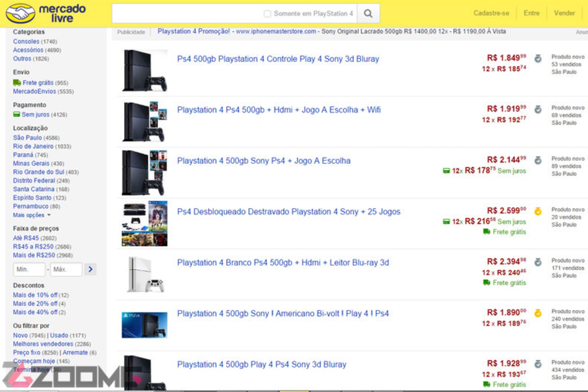The height and width of the screenshot is (392, 588).
Task: Open Playstation 4 Branco Ps4 listing title
Action: 283,263
